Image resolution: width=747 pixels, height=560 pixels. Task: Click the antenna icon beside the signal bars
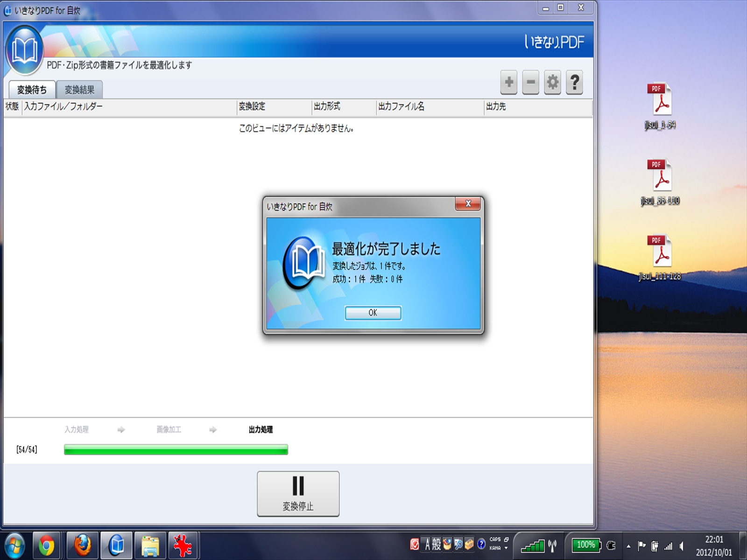(553, 546)
